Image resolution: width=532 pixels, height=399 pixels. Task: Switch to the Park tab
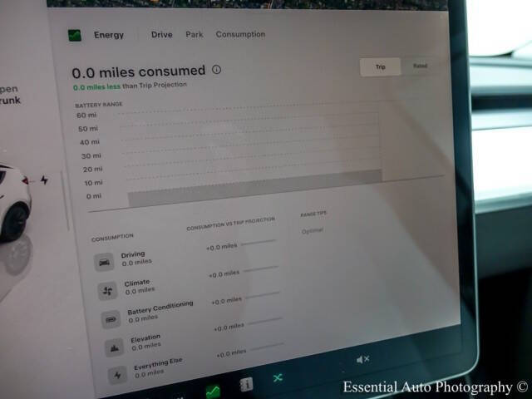tap(195, 34)
